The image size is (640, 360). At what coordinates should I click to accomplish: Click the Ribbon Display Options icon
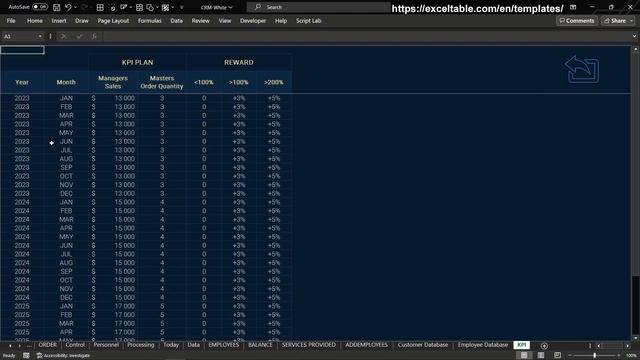573,7
